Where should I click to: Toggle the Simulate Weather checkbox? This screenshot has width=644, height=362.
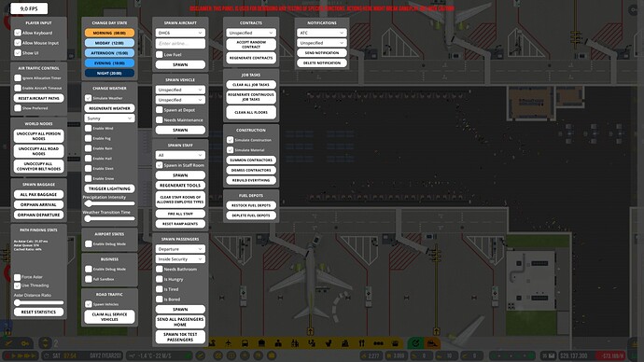click(x=89, y=98)
